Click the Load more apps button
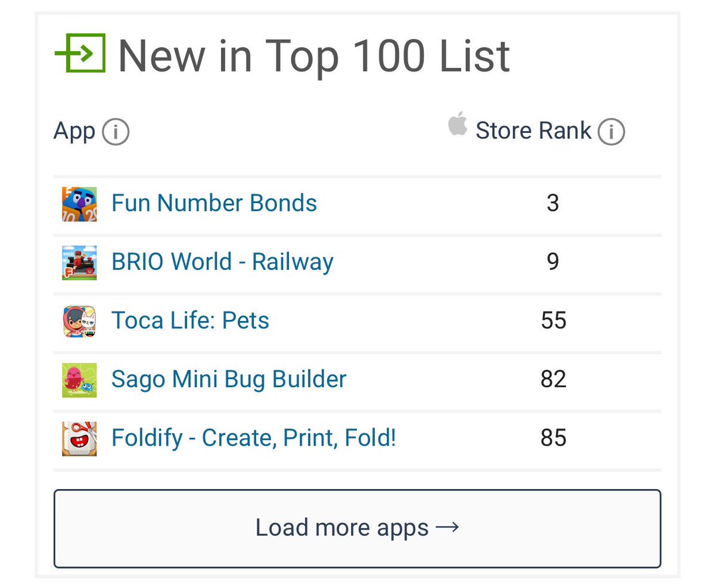 [357, 528]
